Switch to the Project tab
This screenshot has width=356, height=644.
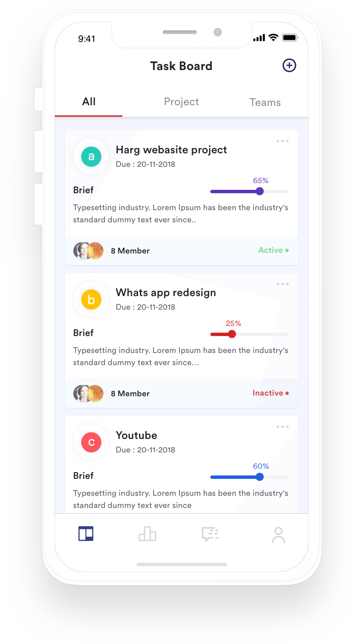[181, 102]
